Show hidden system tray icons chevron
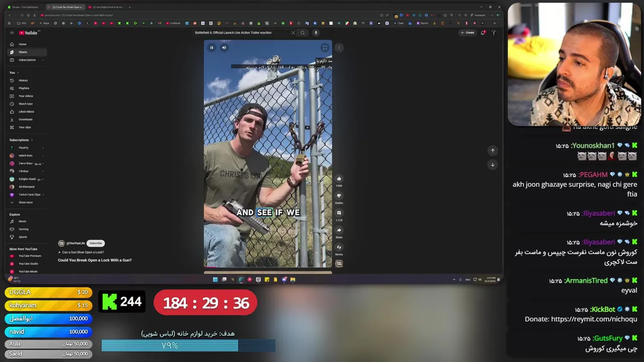The width and height of the screenshot is (644, 362). click(x=454, y=280)
